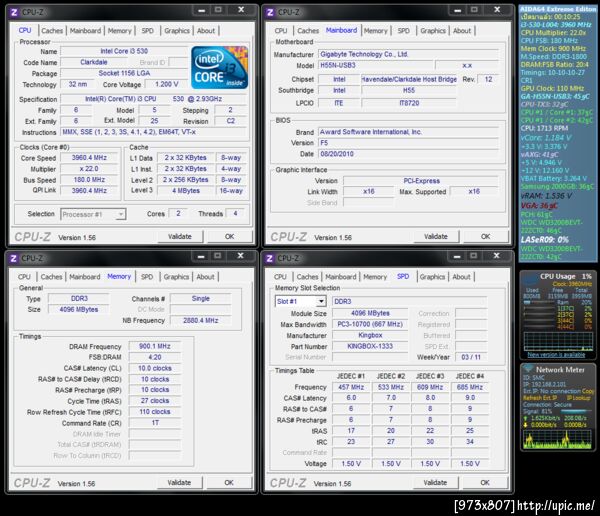This screenshot has height=516, width=600.
Task: Open Graphics tab in bottom-right SPD window
Action: coord(432,277)
